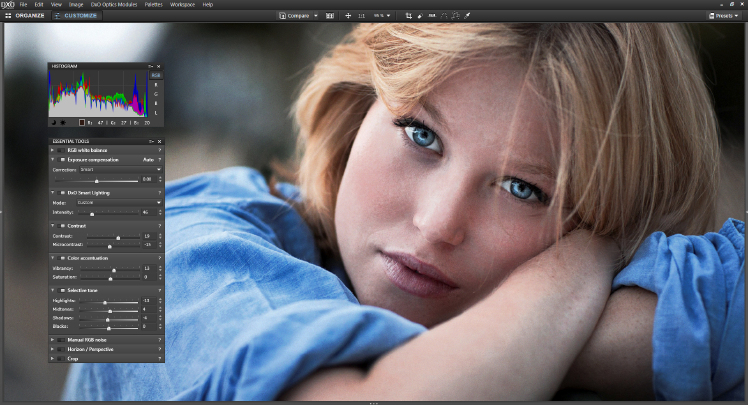748x405 pixels.
Task: Select the fit-to-screen move icon
Action: tap(348, 16)
